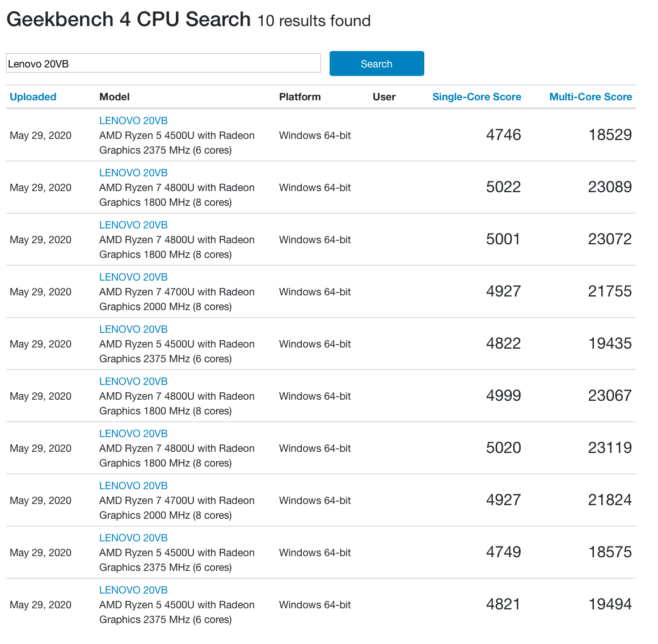
Task: Open the LENOVO 20VB result scoring 18529 multi-core
Action: pos(133,121)
